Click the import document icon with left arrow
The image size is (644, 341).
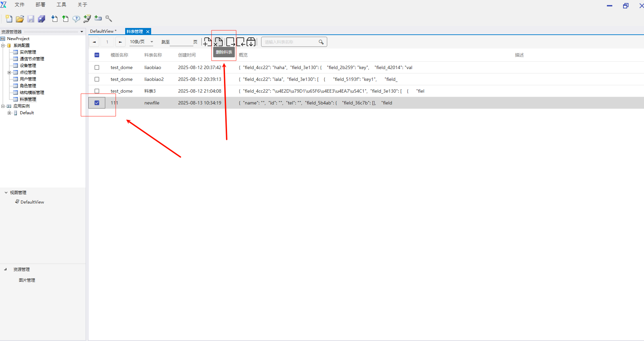(x=241, y=42)
